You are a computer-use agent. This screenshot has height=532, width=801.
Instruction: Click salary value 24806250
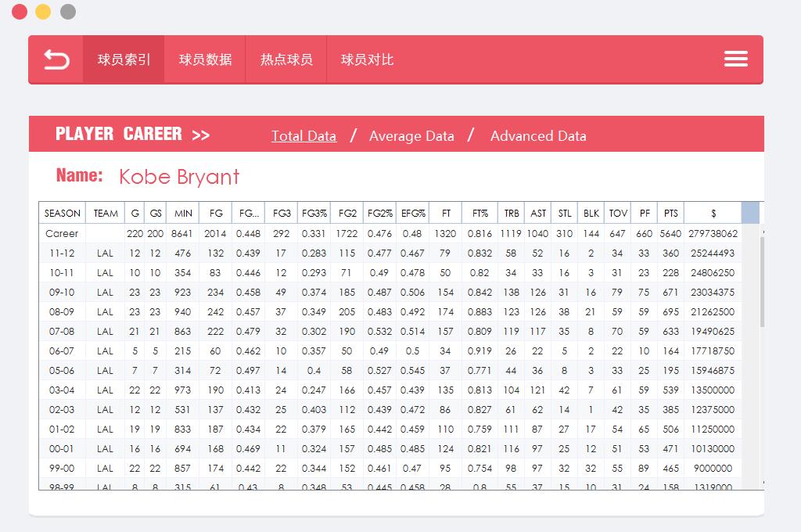pos(713,272)
